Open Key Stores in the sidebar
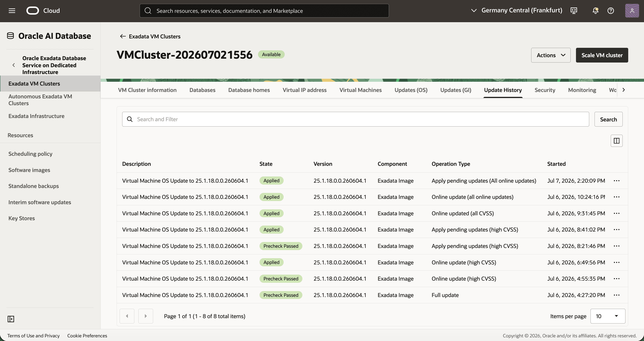This screenshot has width=644, height=341. point(22,219)
